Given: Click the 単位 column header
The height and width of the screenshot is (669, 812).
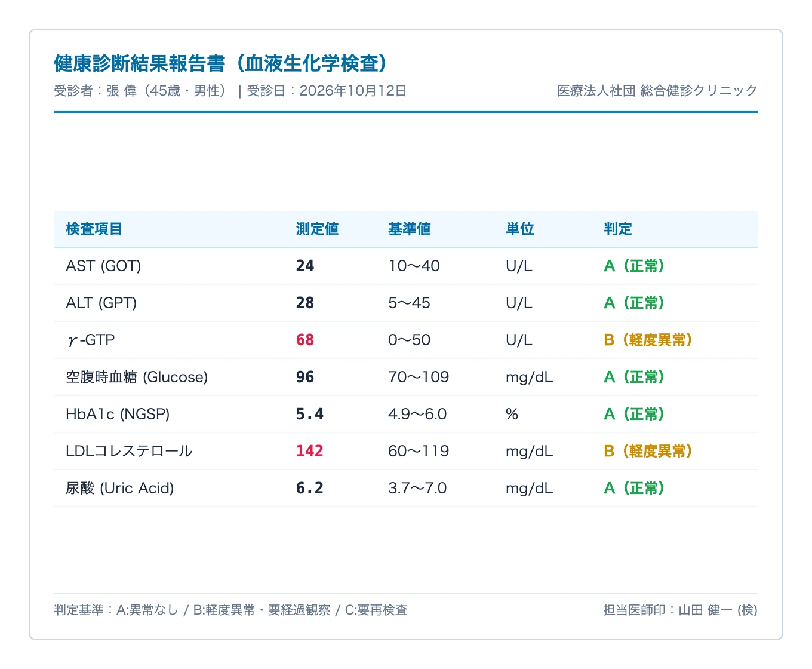Looking at the screenshot, I should (x=520, y=229).
